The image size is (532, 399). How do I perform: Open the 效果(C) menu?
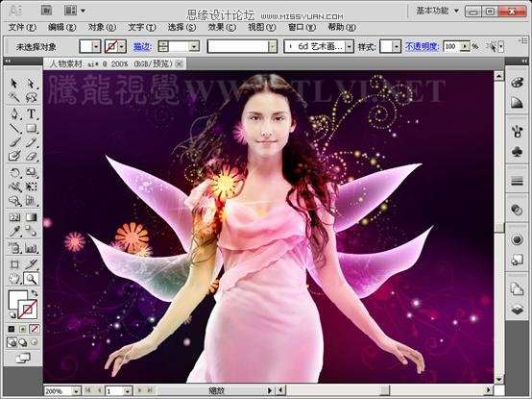coord(222,27)
